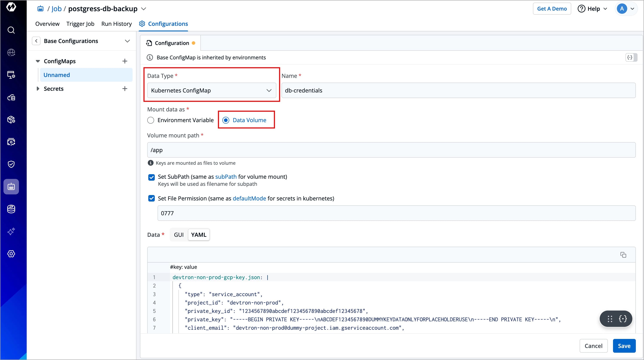Open the Data Type dropdown
This screenshot has height=360, width=644.
[212, 91]
